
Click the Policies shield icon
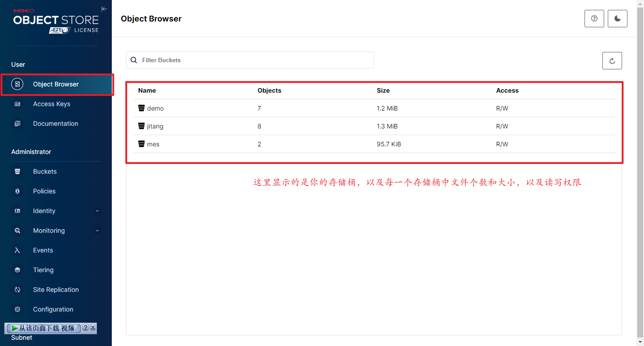(x=17, y=191)
